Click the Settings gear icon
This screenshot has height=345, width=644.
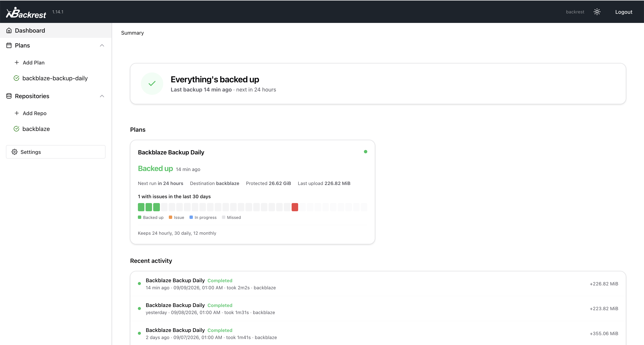coord(15,152)
